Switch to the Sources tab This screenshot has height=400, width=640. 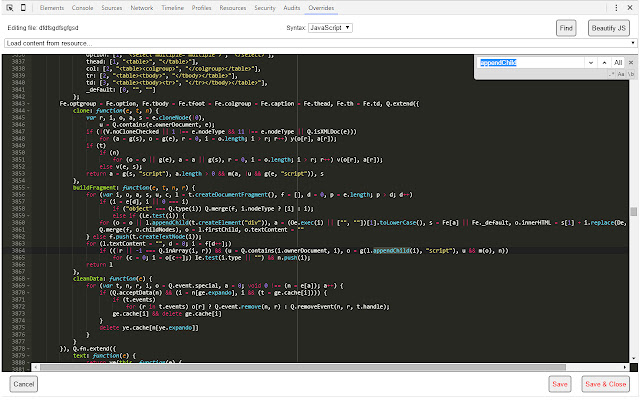point(112,7)
